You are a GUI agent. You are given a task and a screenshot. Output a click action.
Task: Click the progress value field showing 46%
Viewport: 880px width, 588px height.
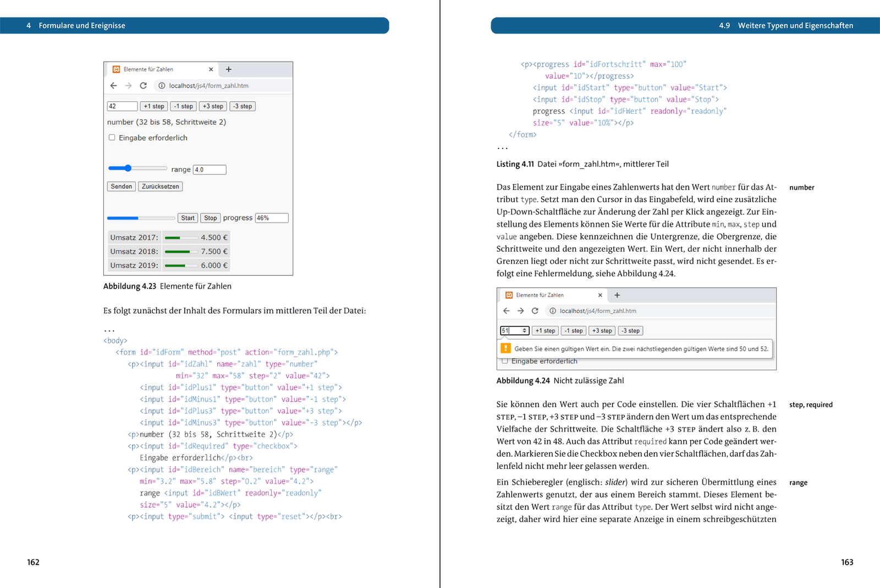[x=272, y=218]
